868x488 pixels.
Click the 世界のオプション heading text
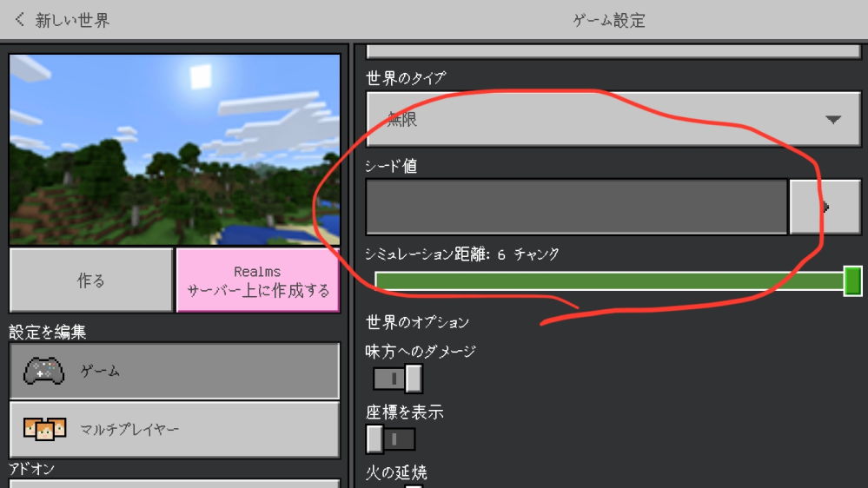click(417, 322)
